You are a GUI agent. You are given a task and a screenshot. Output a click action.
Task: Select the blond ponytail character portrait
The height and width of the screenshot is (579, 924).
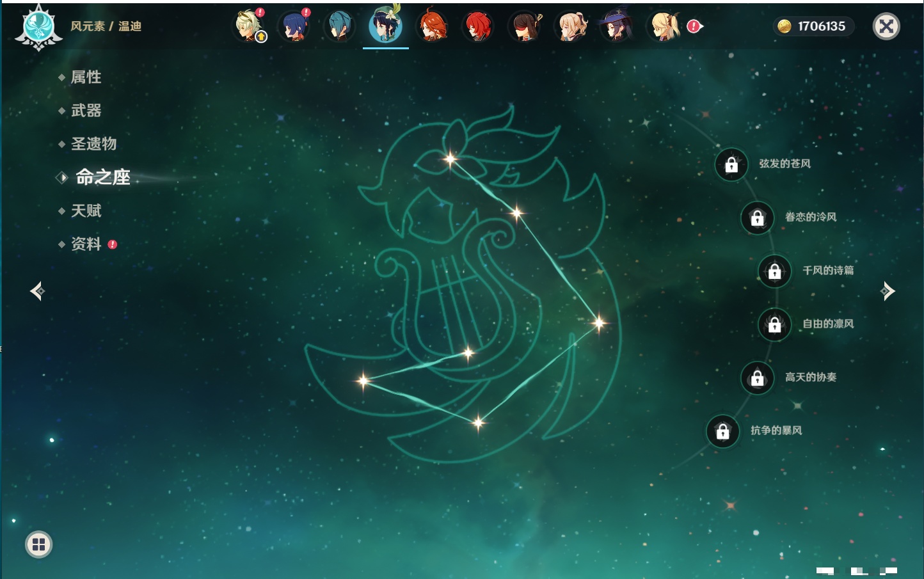[x=663, y=26]
